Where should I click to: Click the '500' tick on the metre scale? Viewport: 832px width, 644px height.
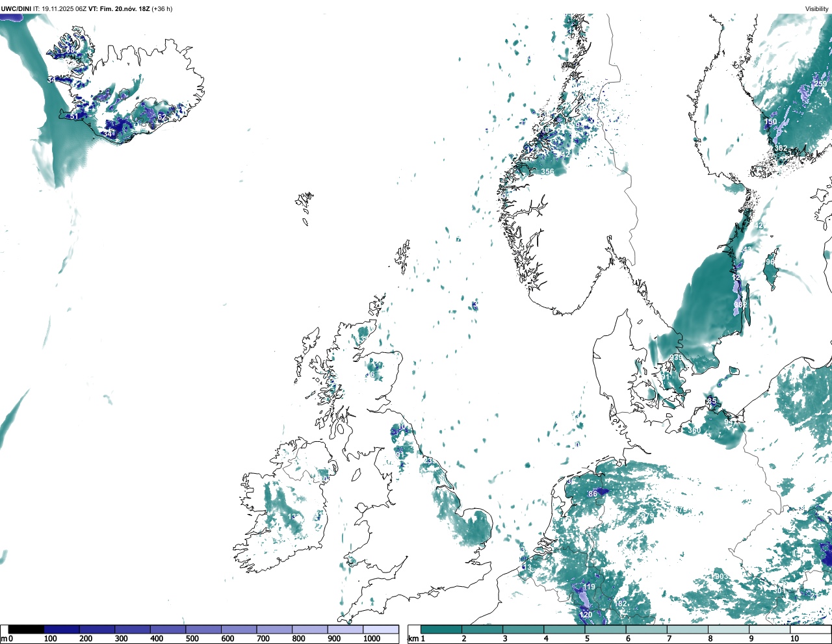point(192,639)
